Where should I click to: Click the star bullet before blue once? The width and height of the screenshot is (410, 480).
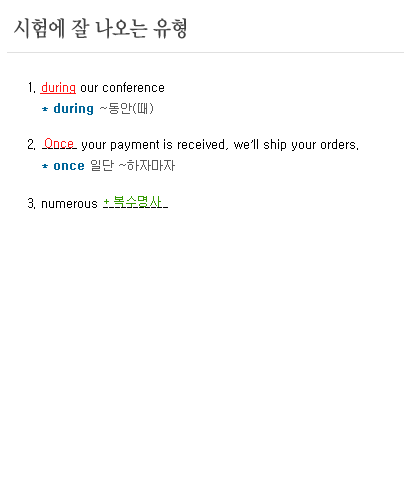(45, 166)
